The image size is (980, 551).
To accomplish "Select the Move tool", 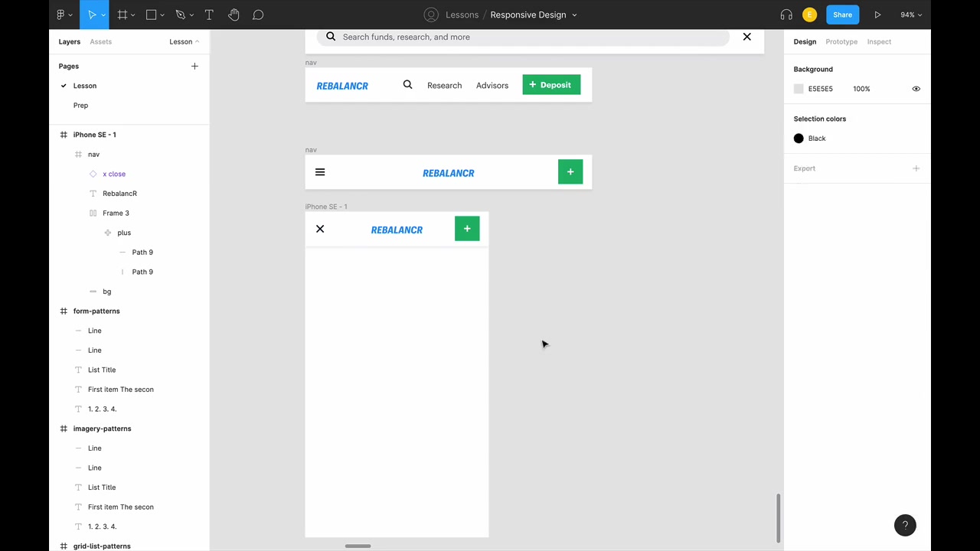I will (x=91, y=15).
